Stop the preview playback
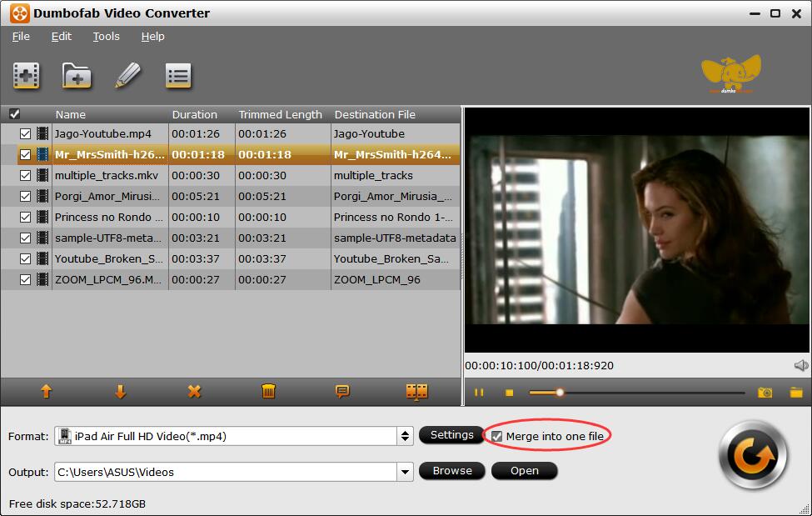Viewport: 812px width, 516px height. click(x=509, y=393)
